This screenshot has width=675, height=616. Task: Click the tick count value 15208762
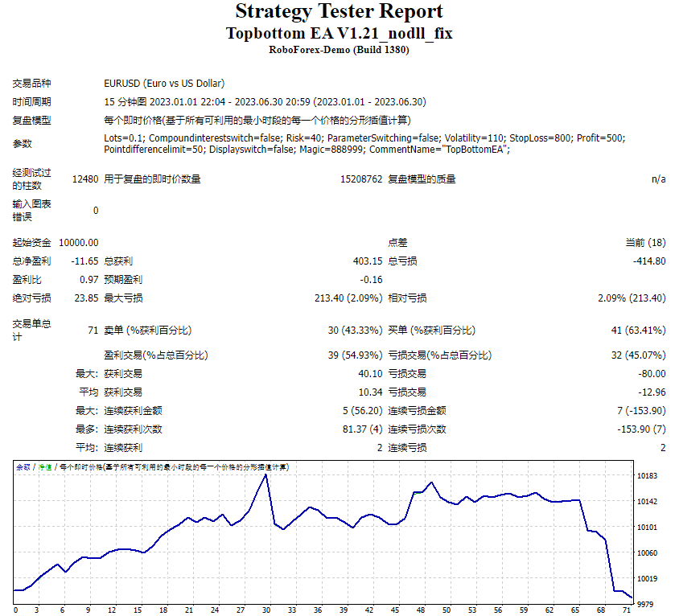coord(361,179)
